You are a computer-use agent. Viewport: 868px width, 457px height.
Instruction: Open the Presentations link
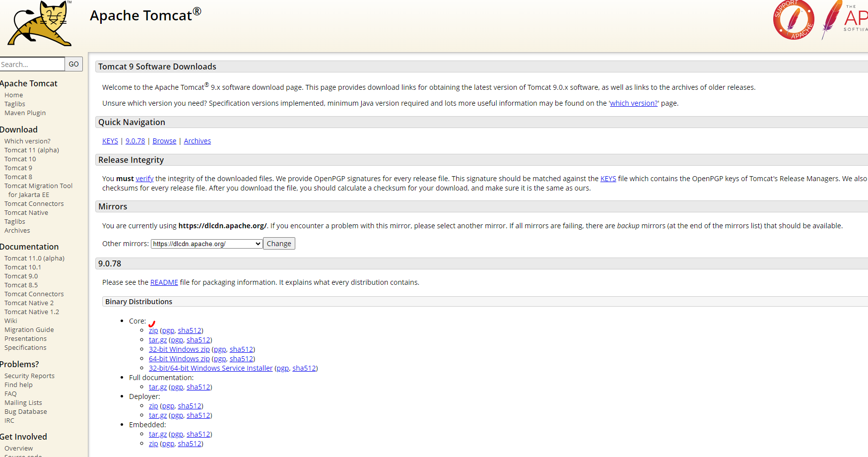(26, 339)
